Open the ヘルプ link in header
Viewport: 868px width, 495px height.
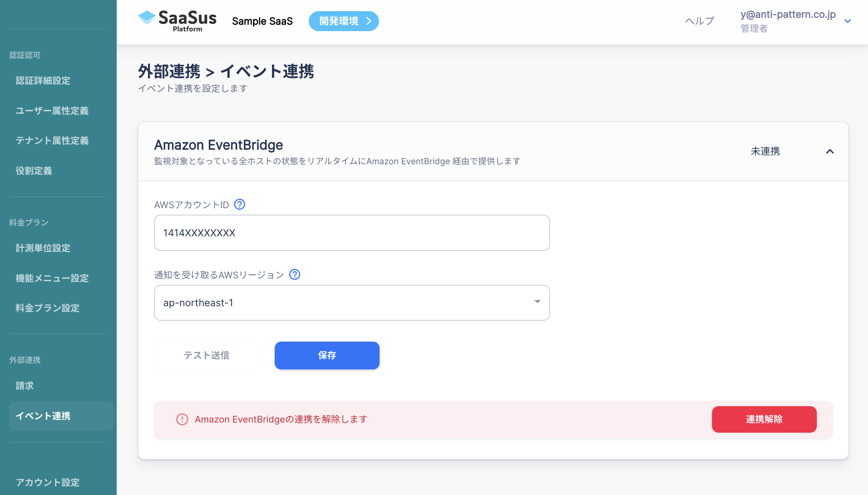(699, 21)
